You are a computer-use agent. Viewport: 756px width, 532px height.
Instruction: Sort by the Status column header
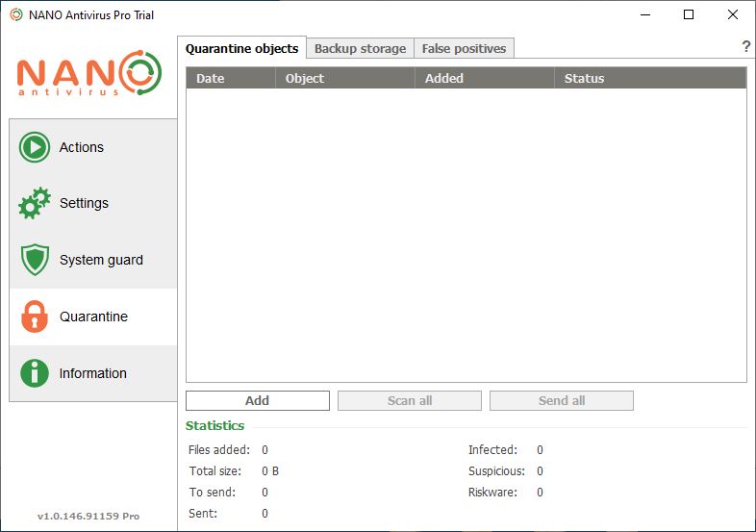click(x=650, y=78)
